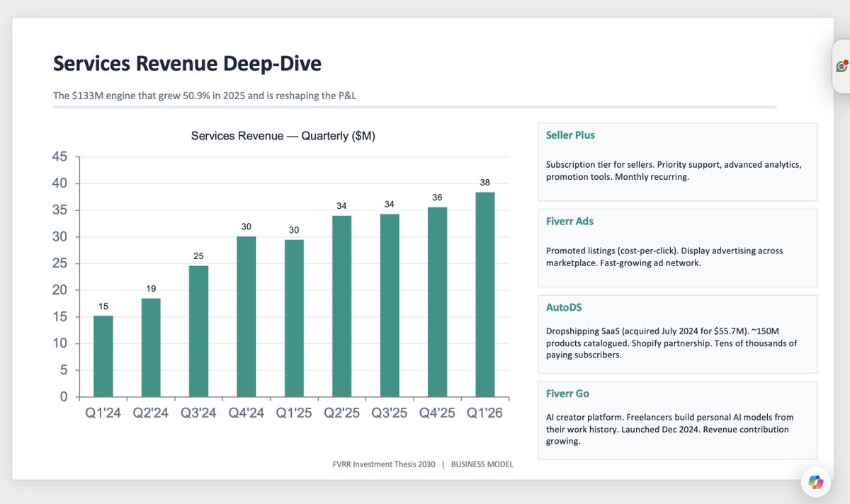Click data label 34 above Q2'25 bar

341,206
